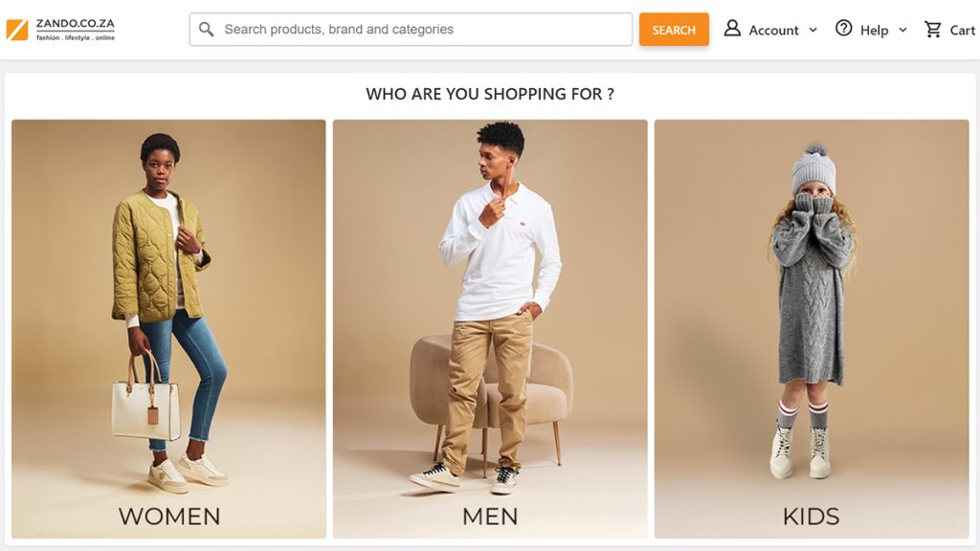The height and width of the screenshot is (551, 980).
Task: Select the Men category photo
Action: click(x=490, y=306)
